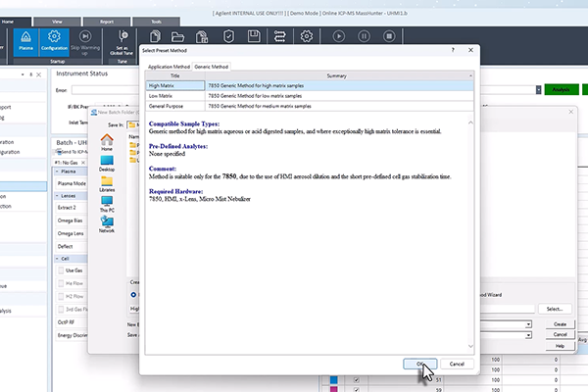This screenshot has width=588, height=392.
Task: Click the blue color swatch in mass 51 row
Action: tap(334, 380)
